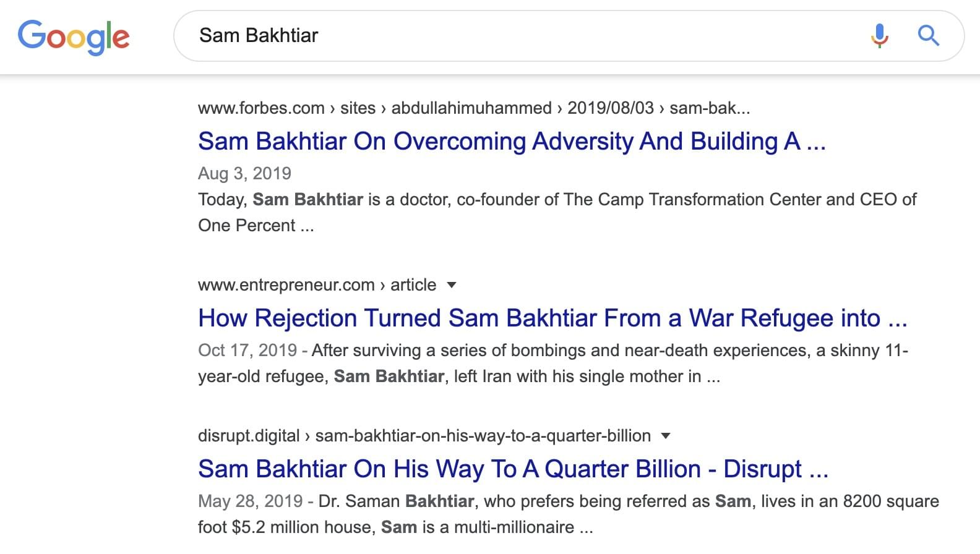
Task: Click the snippet about the $5.2 million house
Action: (x=395, y=527)
